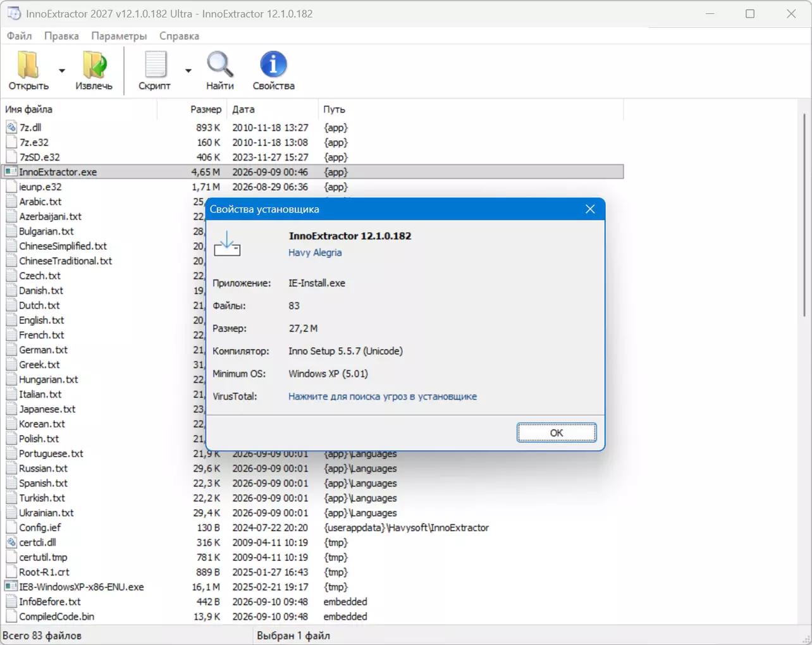This screenshot has height=645, width=812.
Task: Click the Root-R1.crt file icon
Action: (11, 572)
